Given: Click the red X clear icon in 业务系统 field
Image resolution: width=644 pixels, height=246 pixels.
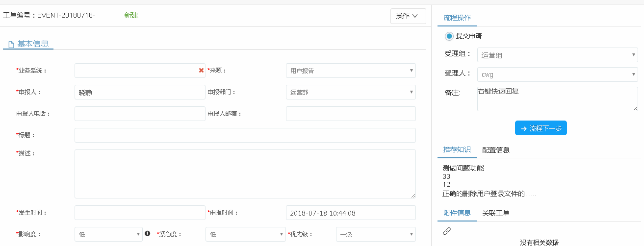Looking at the screenshot, I should pos(201,71).
